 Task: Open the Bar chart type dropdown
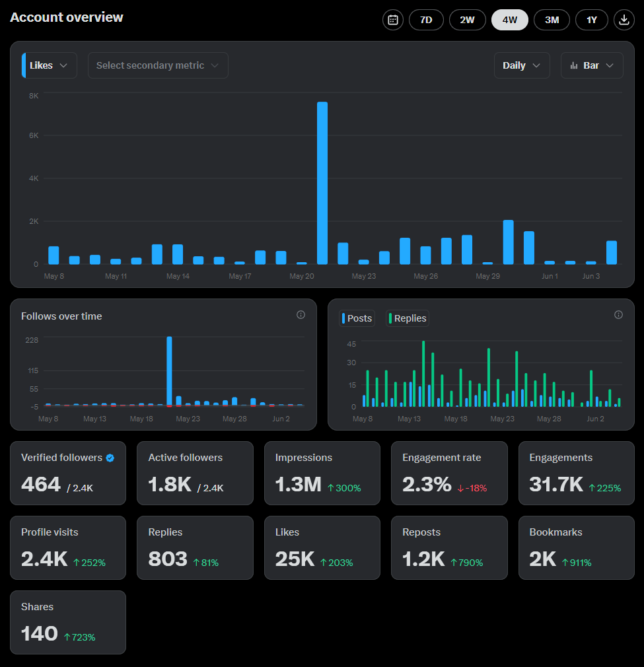(592, 65)
